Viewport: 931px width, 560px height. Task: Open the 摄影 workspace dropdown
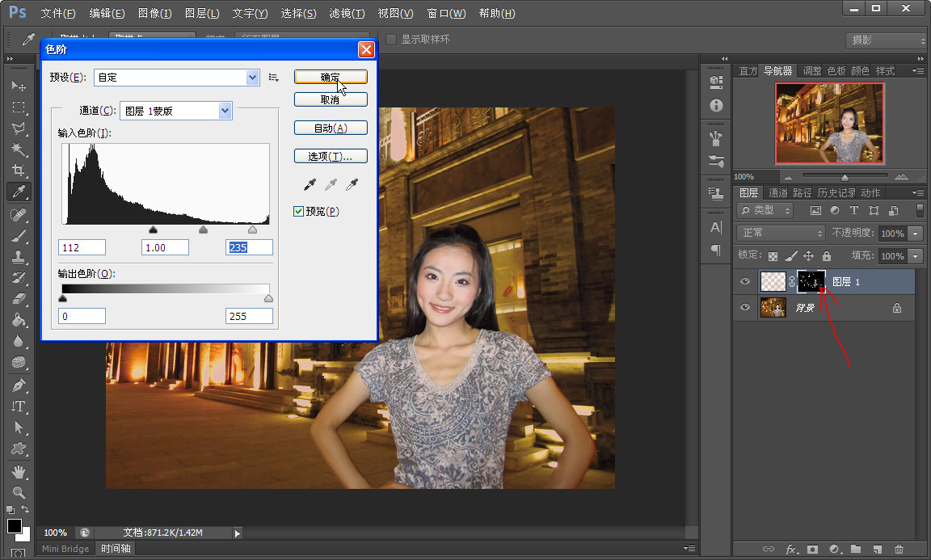click(x=886, y=40)
